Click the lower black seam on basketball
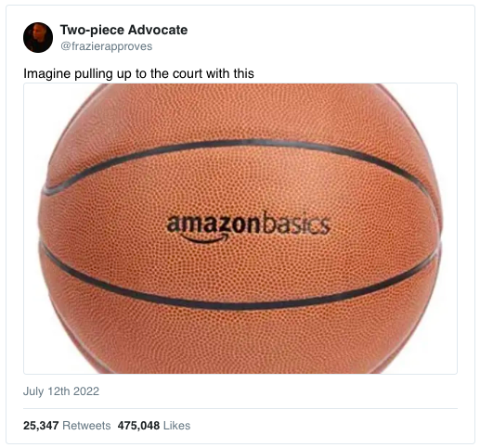This screenshot has width=480, height=448. [240, 306]
